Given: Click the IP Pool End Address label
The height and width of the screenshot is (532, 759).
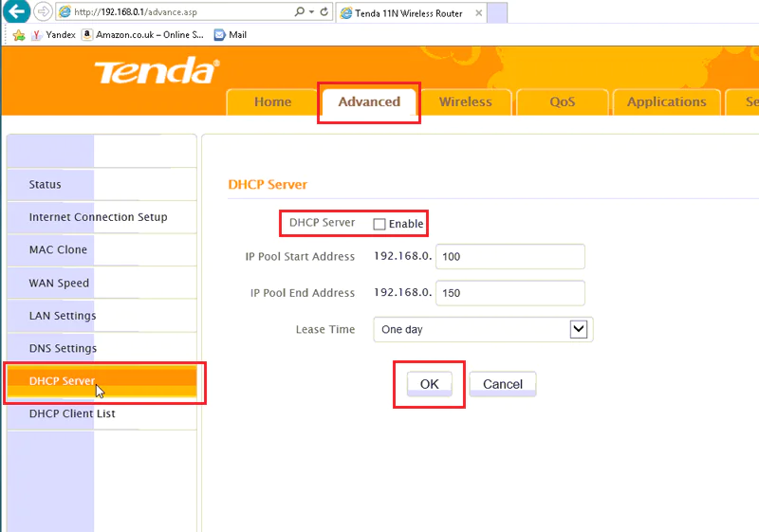Looking at the screenshot, I should (x=303, y=293).
